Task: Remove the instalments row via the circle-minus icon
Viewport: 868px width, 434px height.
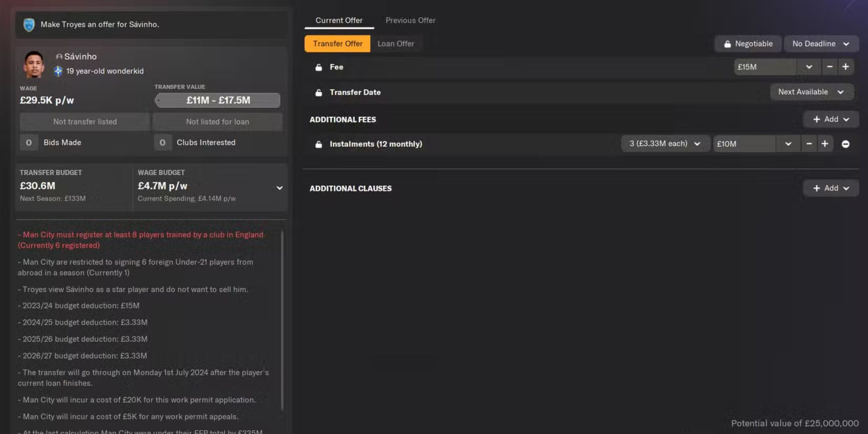Action: tap(846, 144)
